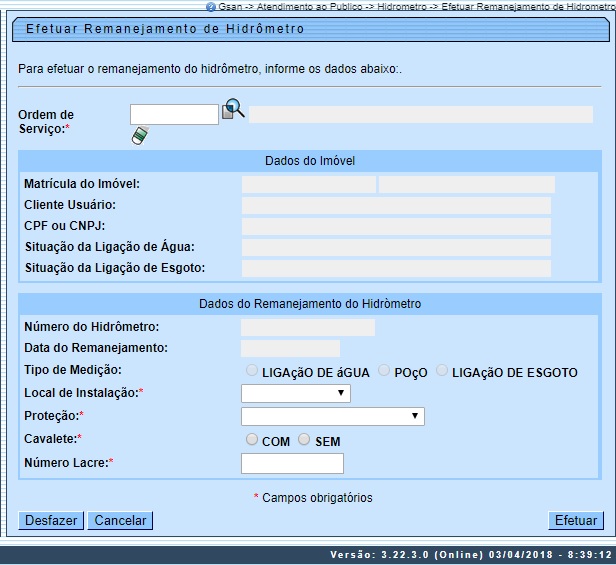This screenshot has height=565, width=616.
Task: Select the POÇO measurement type radio
Action: click(x=385, y=372)
